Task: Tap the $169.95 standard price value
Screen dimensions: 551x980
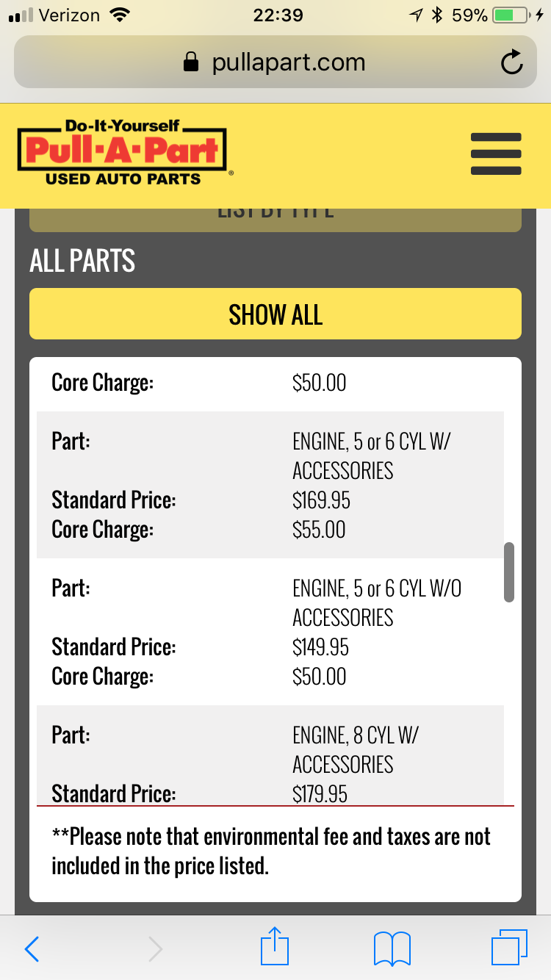Action: click(321, 500)
